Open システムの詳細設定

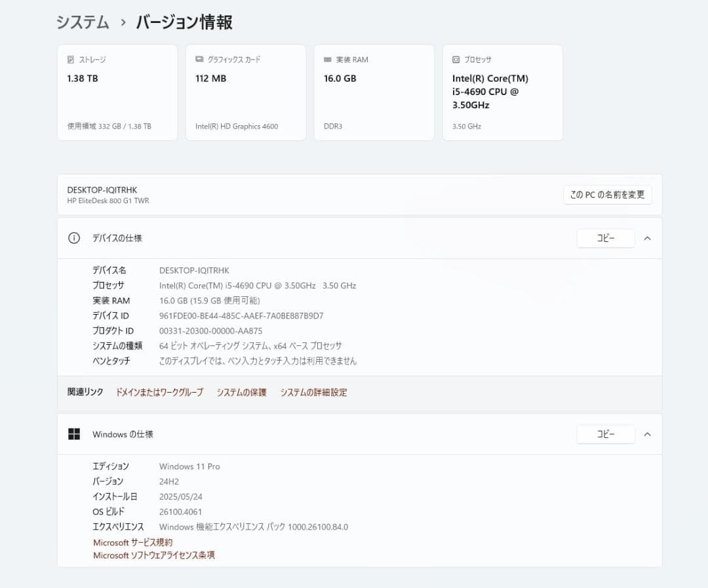(313, 392)
